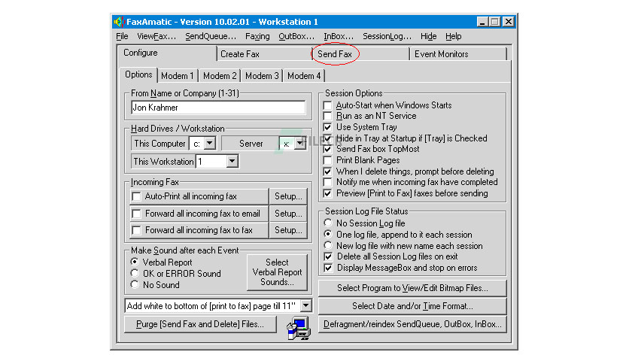The height and width of the screenshot is (364, 629).
Task: Toggle Send Fax box TopMost checkbox
Action: pos(328,150)
